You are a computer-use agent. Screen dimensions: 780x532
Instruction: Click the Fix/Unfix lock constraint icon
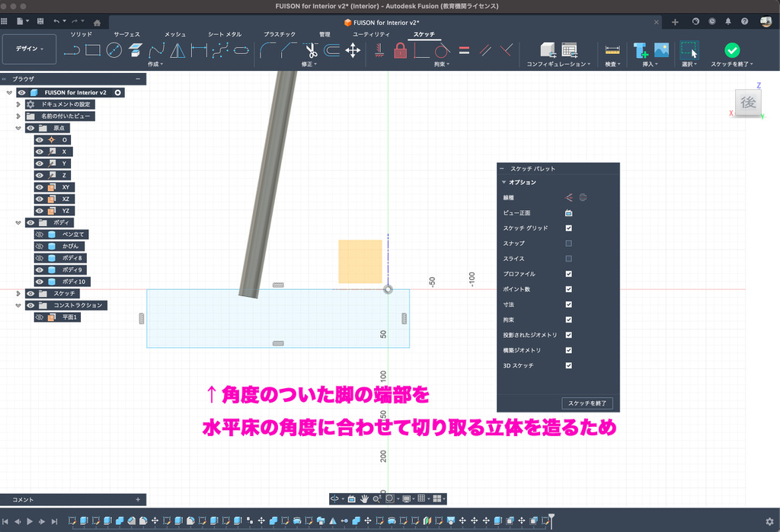coord(400,50)
